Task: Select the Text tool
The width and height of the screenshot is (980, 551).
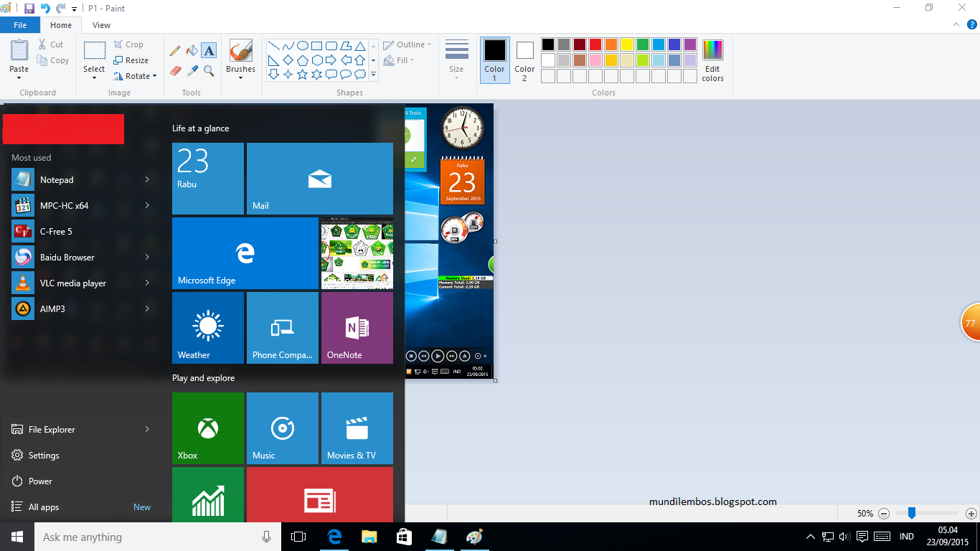Action: click(x=209, y=50)
